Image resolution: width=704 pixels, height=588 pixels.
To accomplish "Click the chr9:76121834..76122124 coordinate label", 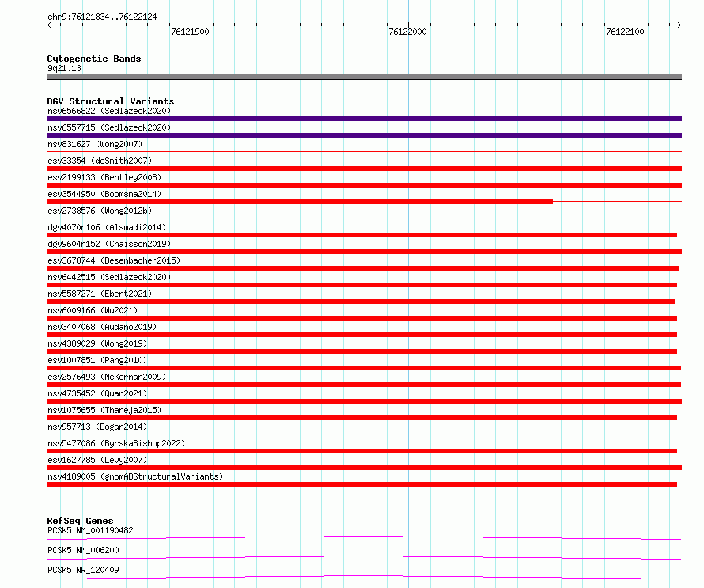I will tap(102, 17).
